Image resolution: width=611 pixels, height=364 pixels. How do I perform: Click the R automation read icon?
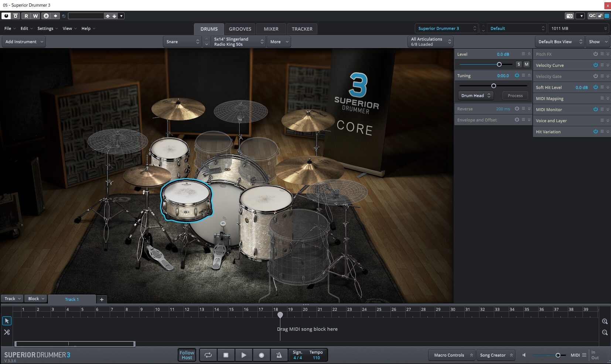(x=26, y=16)
